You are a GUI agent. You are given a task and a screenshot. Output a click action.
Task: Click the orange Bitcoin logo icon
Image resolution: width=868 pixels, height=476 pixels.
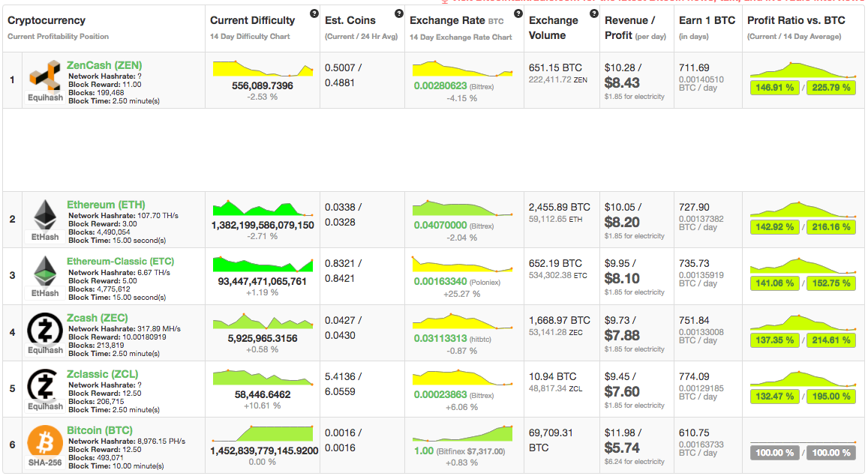pyautogui.click(x=45, y=442)
